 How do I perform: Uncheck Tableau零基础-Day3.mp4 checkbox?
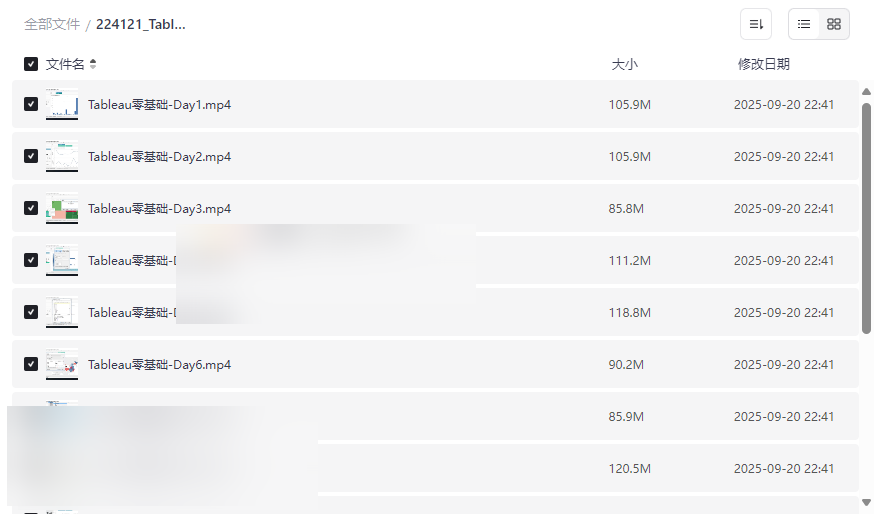31,208
